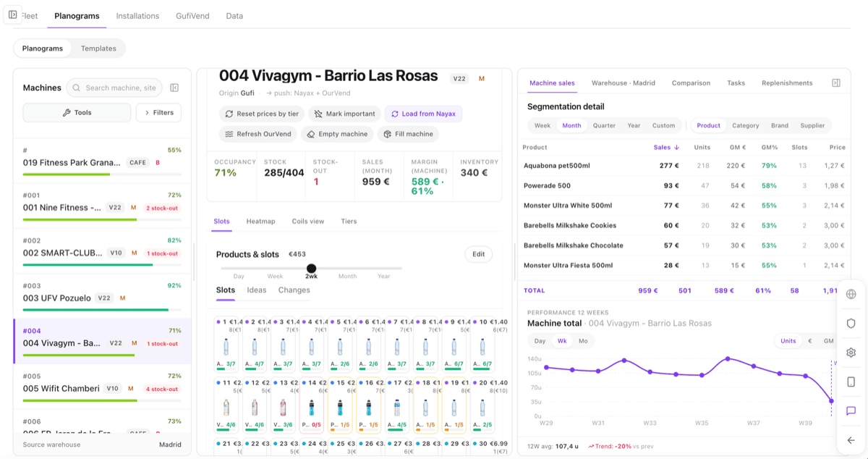Click the Mark important button
Viewport: 868px width, 459px height.
(x=344, y=114)
